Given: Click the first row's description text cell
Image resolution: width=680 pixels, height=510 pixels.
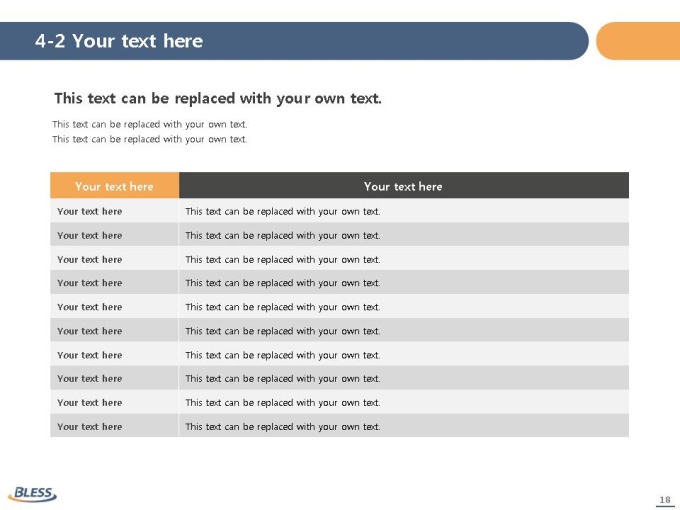Looking at the screenshot, I should tap(404, 211).
